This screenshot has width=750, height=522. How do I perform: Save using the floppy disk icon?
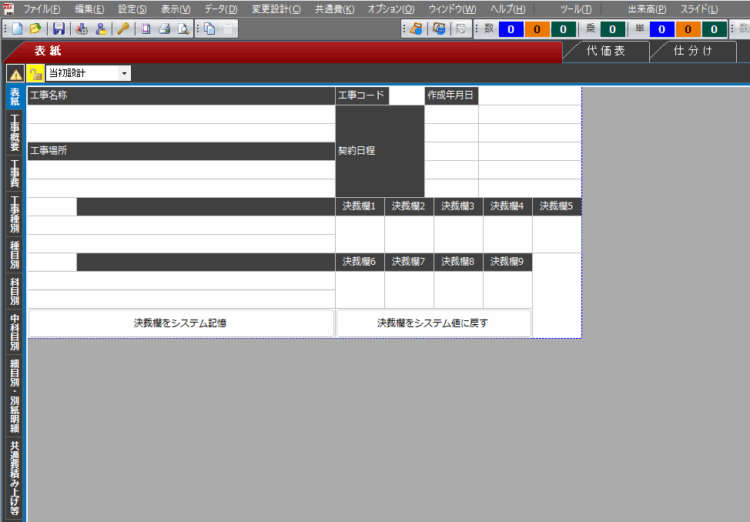coord(59,29)
